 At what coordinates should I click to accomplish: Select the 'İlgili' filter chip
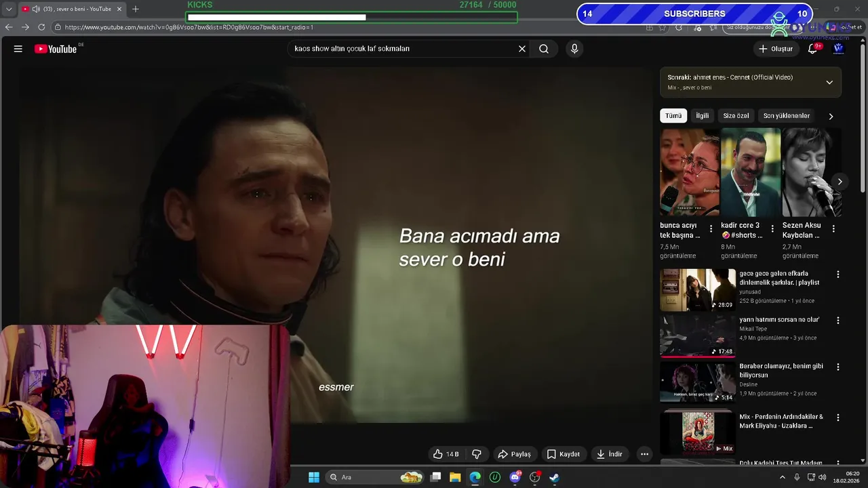(x=703, y=116)
